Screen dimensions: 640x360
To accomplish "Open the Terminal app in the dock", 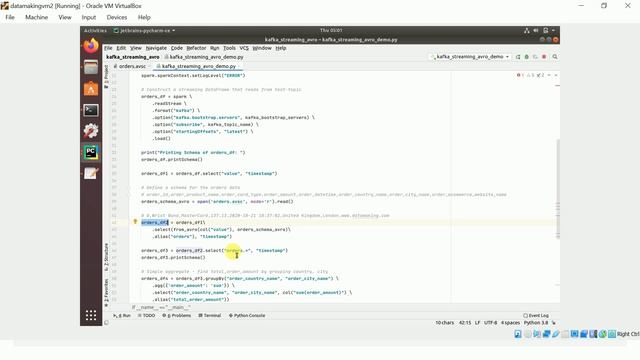I will pos(91,110).
